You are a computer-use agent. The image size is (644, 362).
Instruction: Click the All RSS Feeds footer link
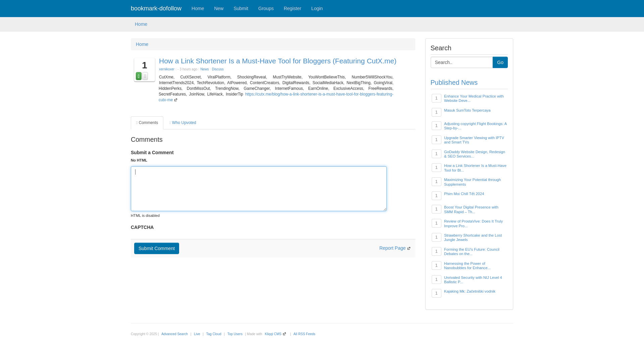[x=304, y=334]
